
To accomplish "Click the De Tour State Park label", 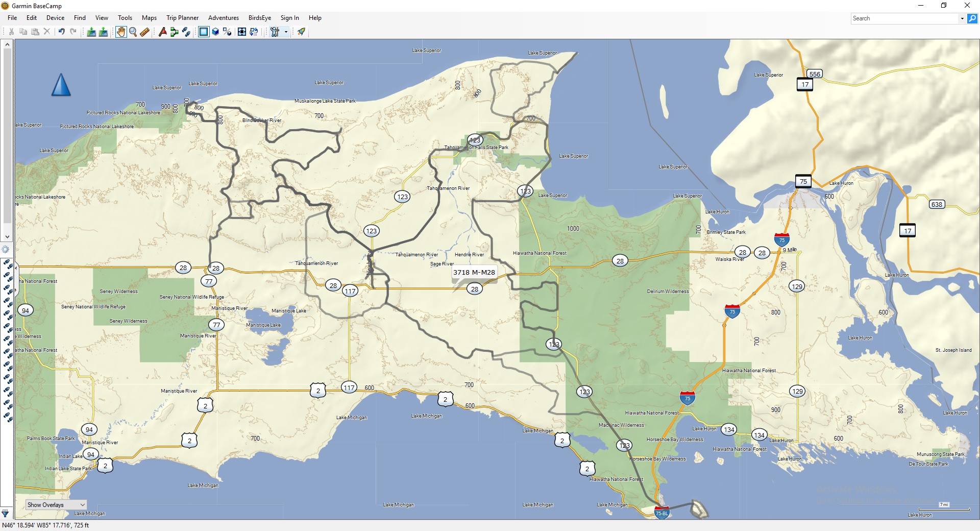I will coord(928,464).
